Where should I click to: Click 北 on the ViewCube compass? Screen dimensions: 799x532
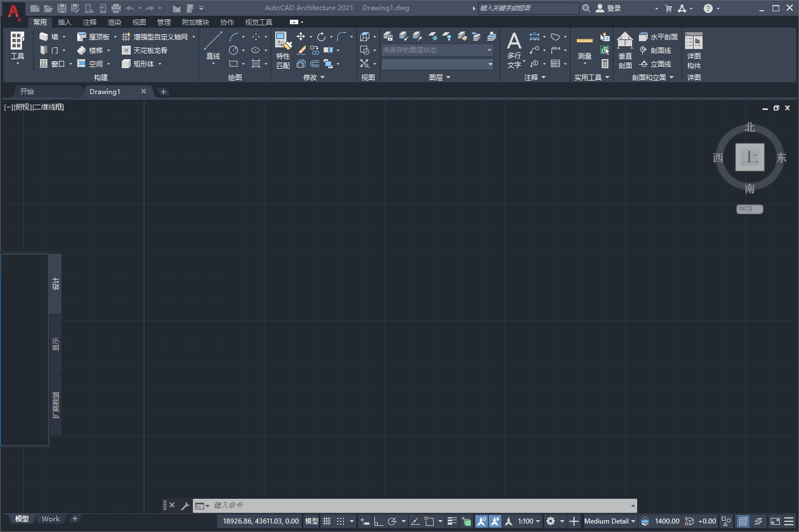tap(749, 127)
